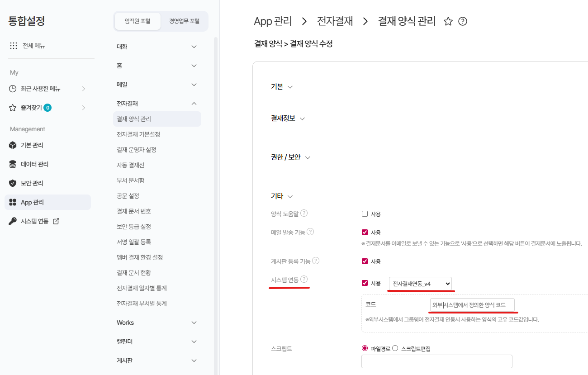Show help tooltip for 양식 도움말

304,213
